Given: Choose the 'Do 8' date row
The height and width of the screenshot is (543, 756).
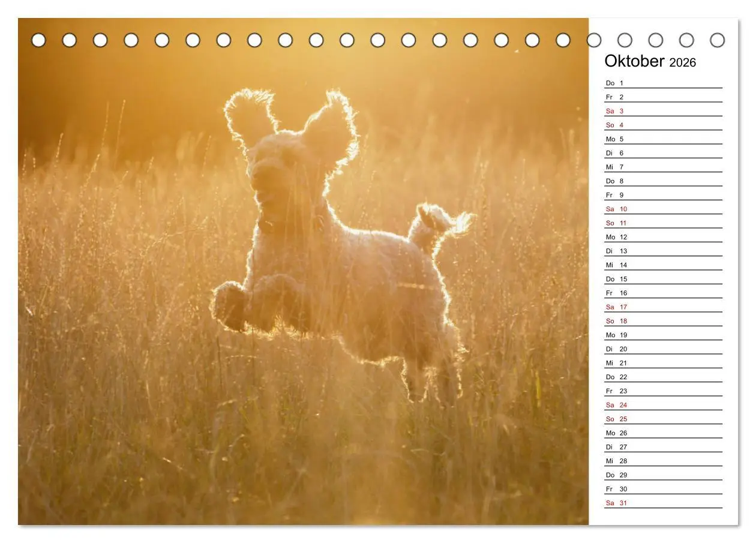Looking at the screenshot, I should [x=663, y=181].
